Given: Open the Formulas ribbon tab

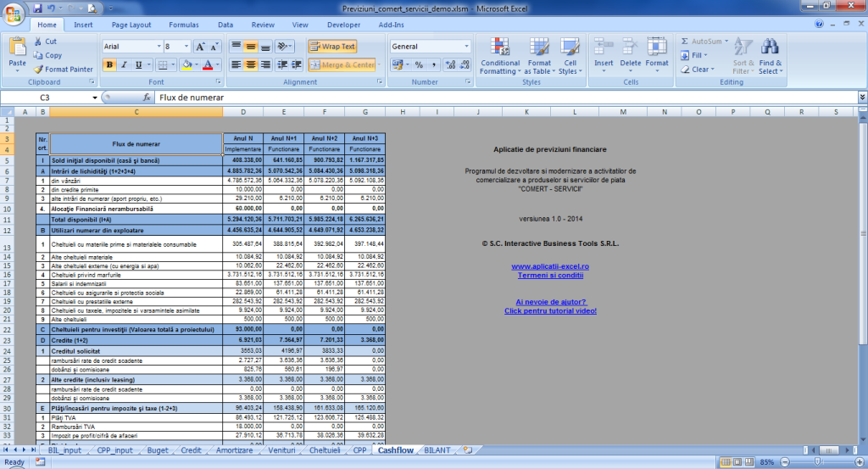Looking at the screenshot, I should click(x=184, y=25).
